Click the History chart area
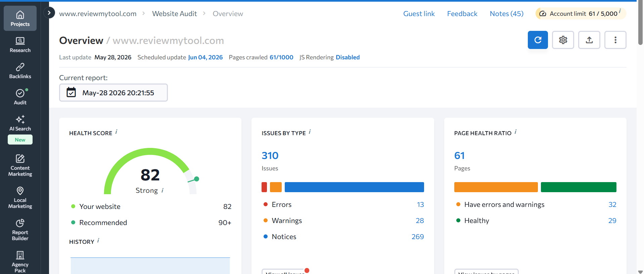The image size is (644, 274). [150, 266]
